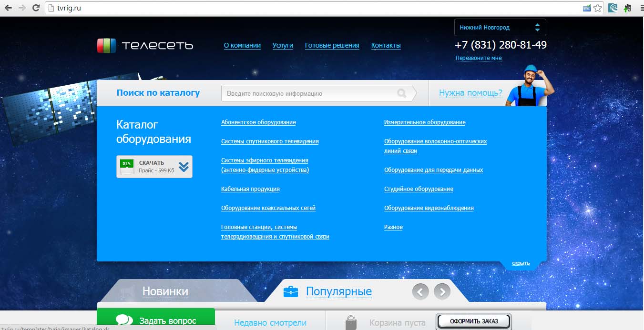Show next popular items with right arrow
644x330 pixels.
pos(442,291)
